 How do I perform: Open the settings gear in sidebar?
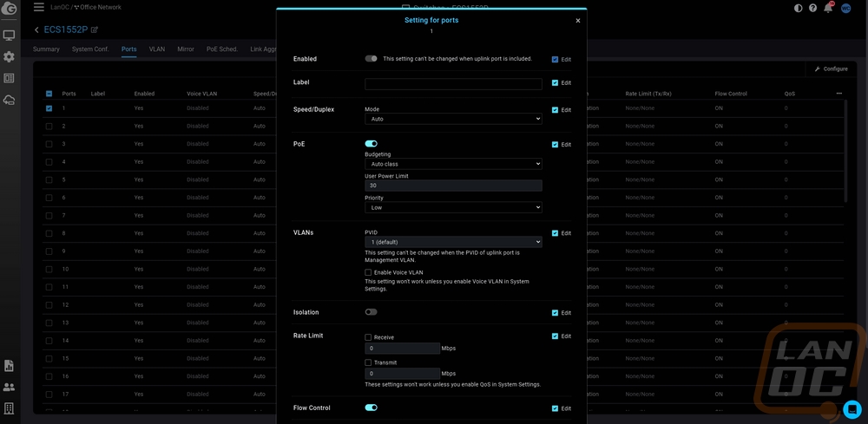coord(9,56)
